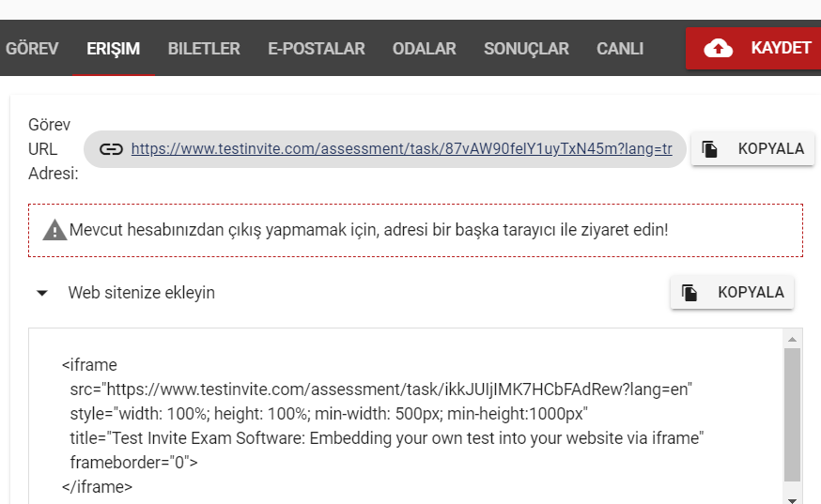Open the testinvite task URL link
Screen dimensions: 821x504
pyautogui.click(x=402, y=148)
